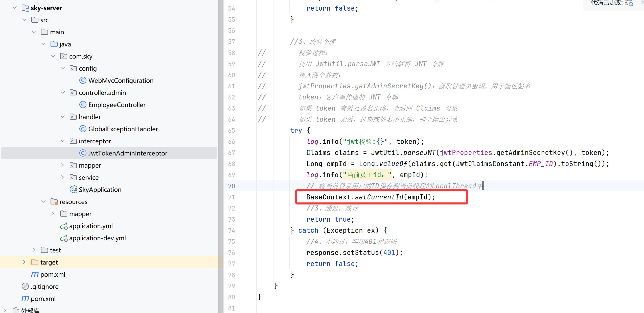Screen dimensions: 644x313
Task: Collapse the sky-server module node
Action: coord(15,8)
